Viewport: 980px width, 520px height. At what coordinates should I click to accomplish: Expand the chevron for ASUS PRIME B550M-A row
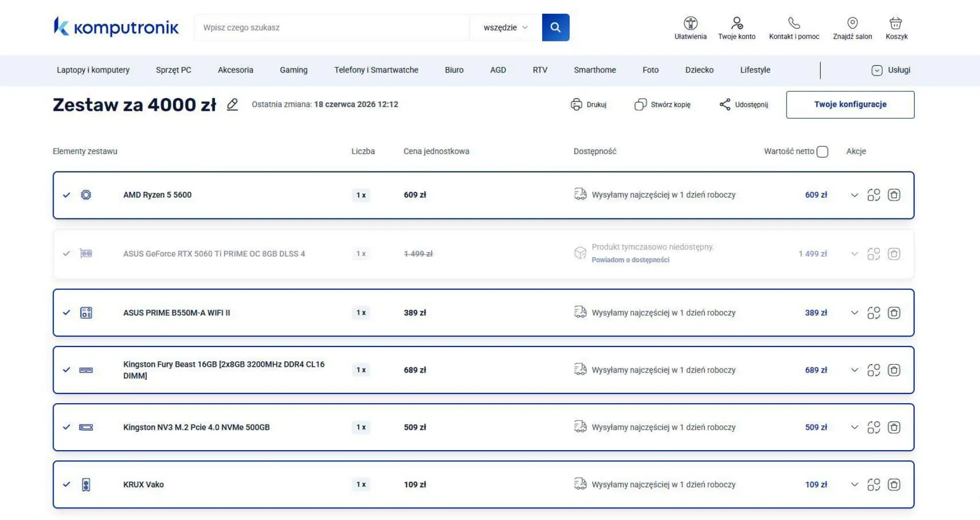point(854,313)
